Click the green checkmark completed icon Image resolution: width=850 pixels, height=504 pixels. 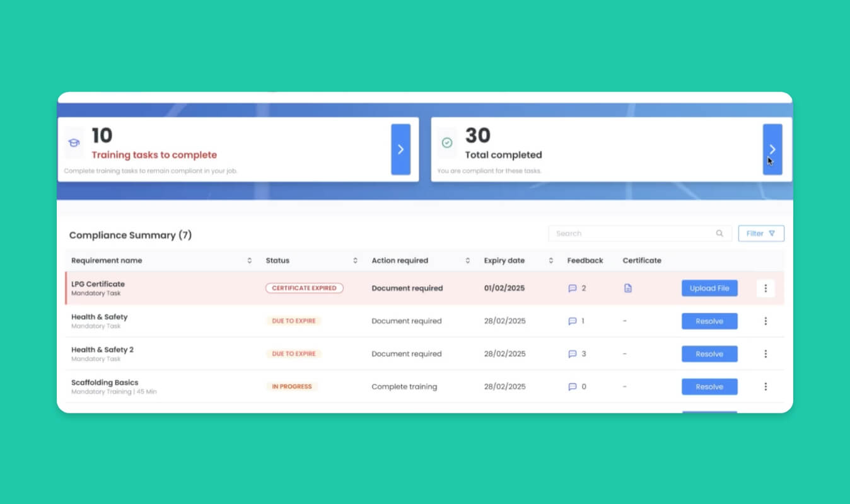[x=447, y=144]
